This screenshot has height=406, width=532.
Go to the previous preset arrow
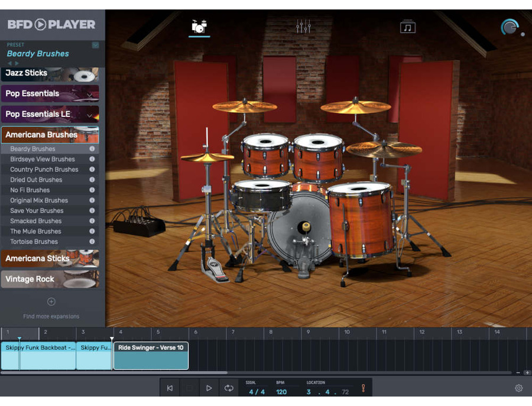tap(9, 63)
